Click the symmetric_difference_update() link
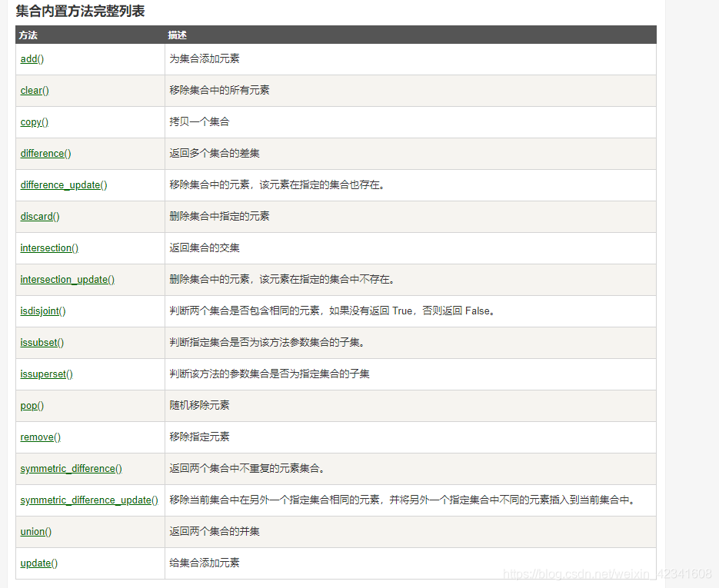This screenshot has width=719, height=588. tap(89, 500)
